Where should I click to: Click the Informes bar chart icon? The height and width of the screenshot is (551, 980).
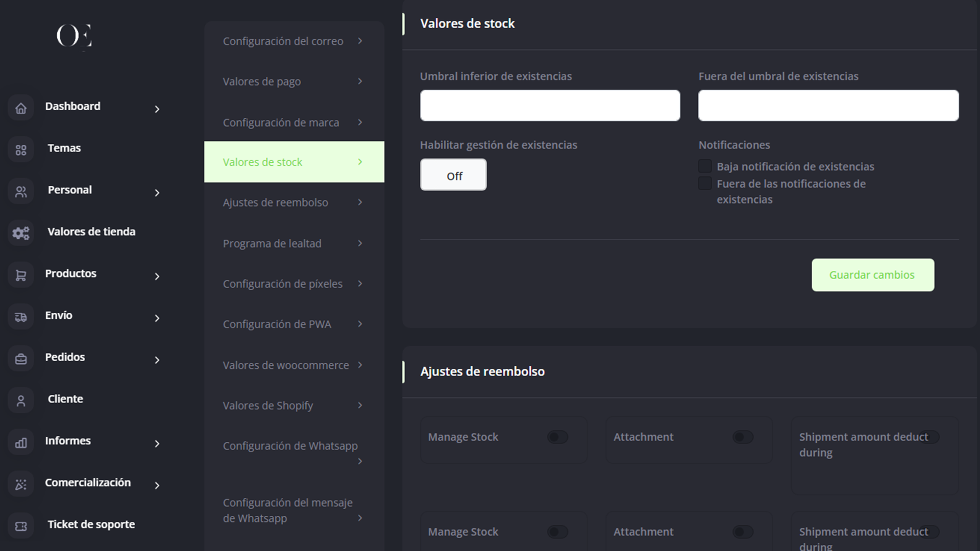pos(21,443)
